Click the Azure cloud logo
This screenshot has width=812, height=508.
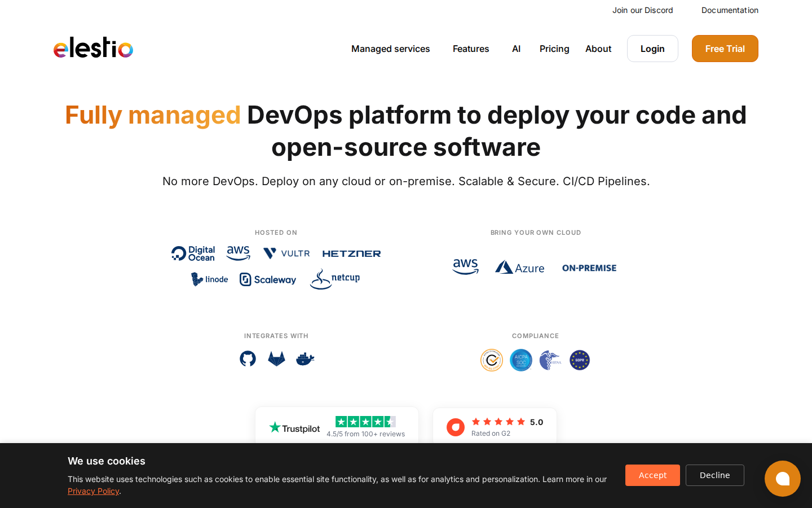click(x=519, y=268)
